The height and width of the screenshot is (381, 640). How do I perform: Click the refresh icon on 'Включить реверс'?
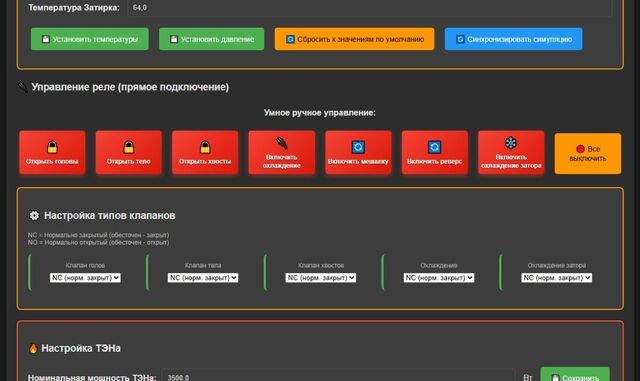click(x=434, y=147)
